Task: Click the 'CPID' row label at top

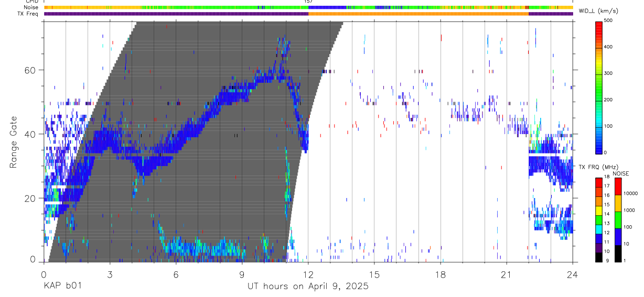Action: (33, 2)
